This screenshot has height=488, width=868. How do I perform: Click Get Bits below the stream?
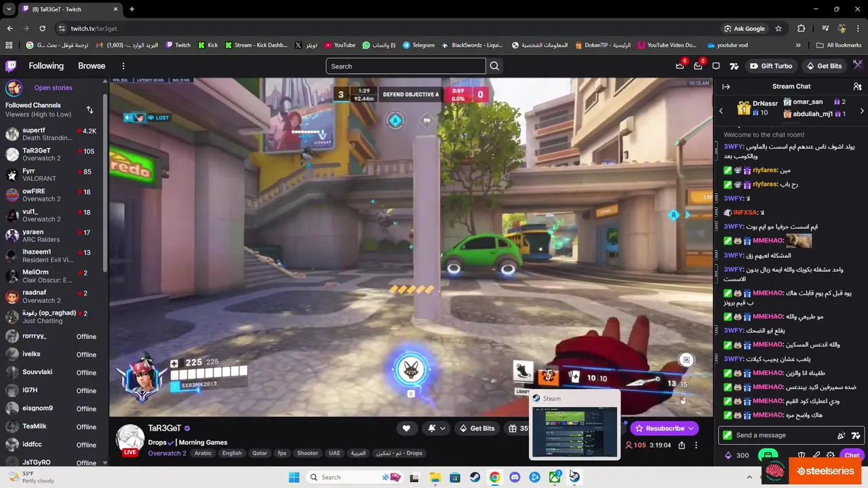coord(477,428)
